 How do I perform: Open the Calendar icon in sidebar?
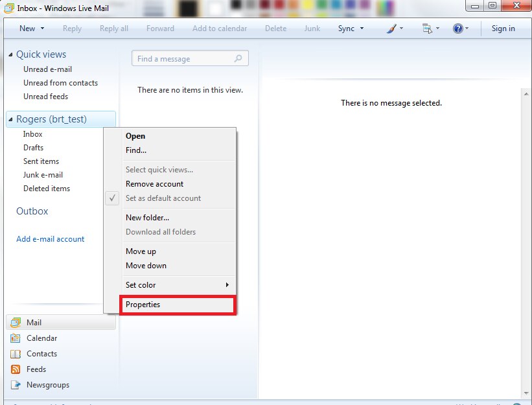[16, 338]
